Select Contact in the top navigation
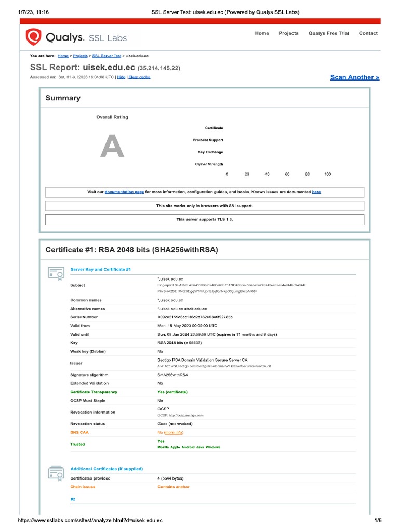The width and height of the screenshot is (399, 532). click(x=368, y=33)
